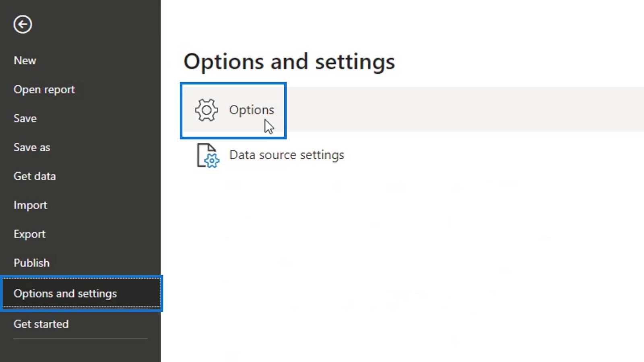This screenshot has width=644, height=362.
Task: Choose Open report from the sidebar
Action: (44, 89)
